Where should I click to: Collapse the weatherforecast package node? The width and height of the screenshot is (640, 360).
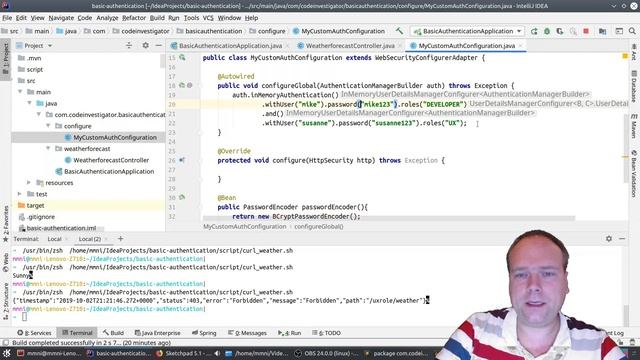(49, 149)
